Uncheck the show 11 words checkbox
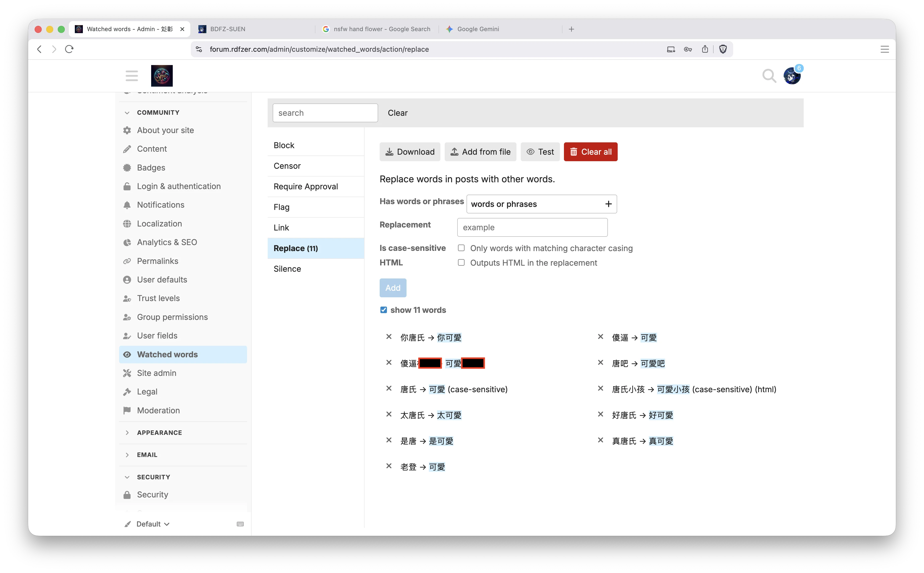This screenshot has width=924, height=573. 384,310
